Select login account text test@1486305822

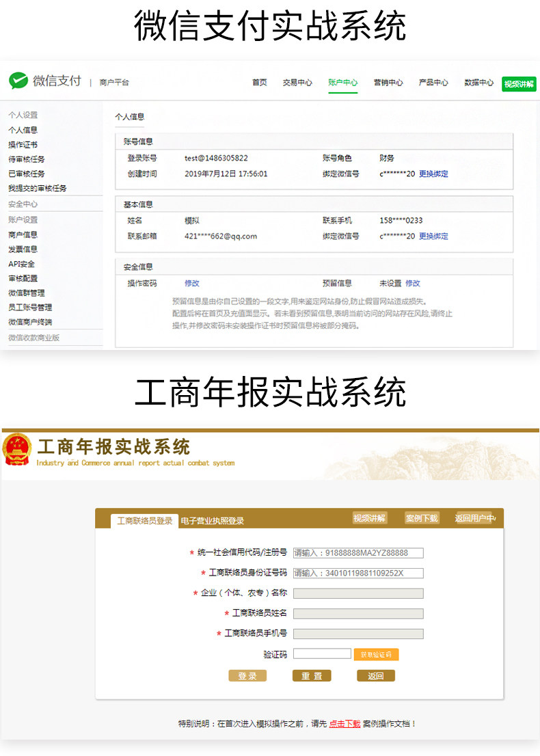[216, 158]
